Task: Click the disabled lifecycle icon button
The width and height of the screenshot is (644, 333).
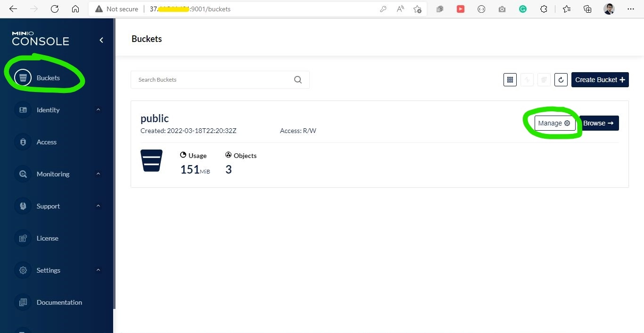Action: coord(527,80)
